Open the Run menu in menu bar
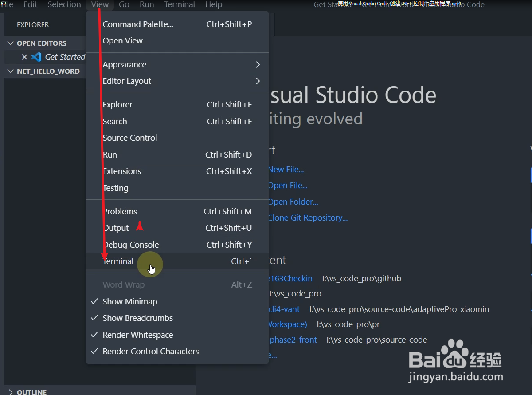This screenshot has width=532, height=395. pyautogui.click(x=147, y=4)
